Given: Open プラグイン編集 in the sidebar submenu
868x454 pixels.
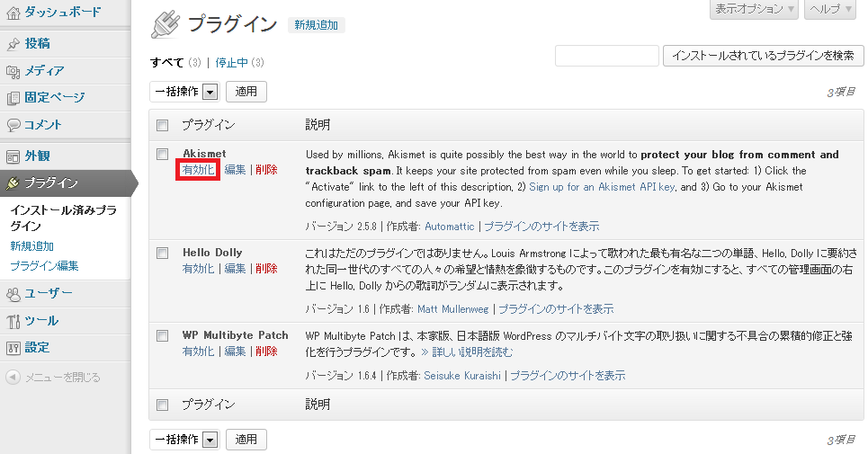Looking at the screenshot, I should tap(44, 266).
